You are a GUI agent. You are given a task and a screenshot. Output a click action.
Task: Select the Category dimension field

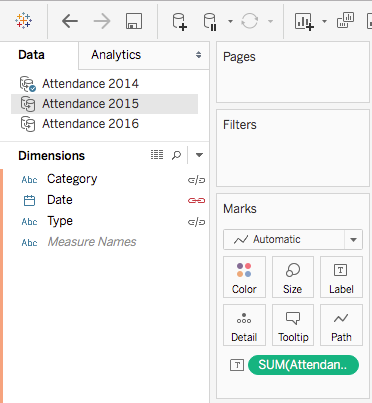72,179
